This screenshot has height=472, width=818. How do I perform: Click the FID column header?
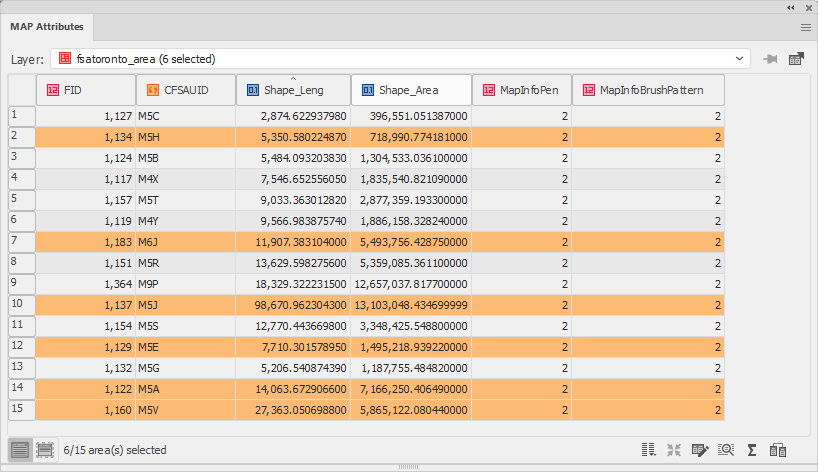[86, 90]
